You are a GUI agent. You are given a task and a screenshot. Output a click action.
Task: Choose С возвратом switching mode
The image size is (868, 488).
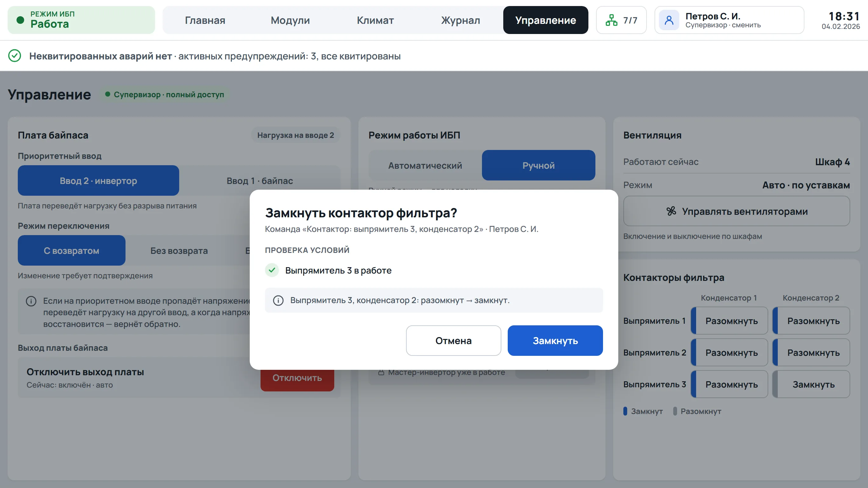(71, 250)
